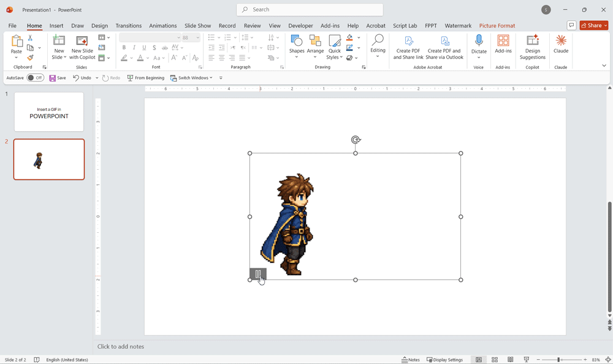
Task: Click the Paste clipboard icon
Action: [17, 40]
